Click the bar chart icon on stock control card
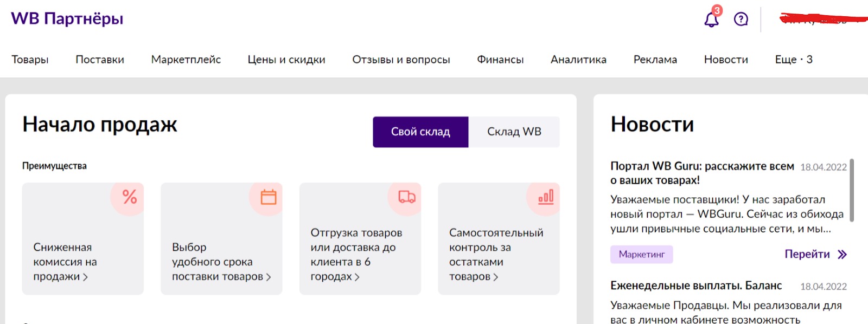868x324 pixels. pyautogui.click(x=546, y=197)
